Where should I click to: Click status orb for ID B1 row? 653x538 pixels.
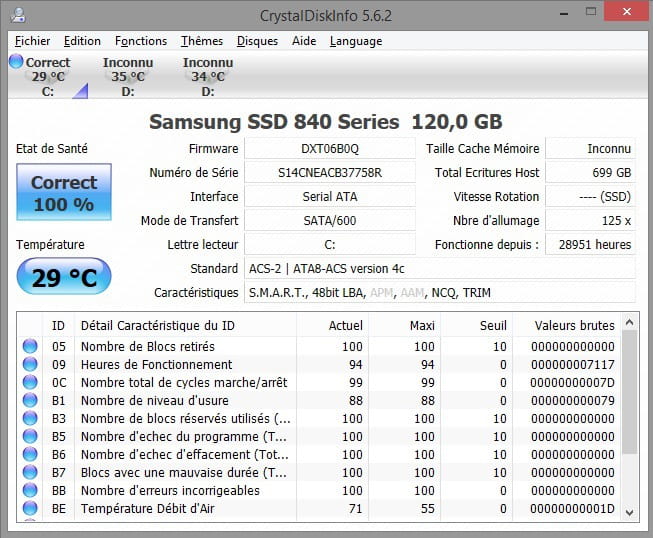[x=30, y=400]
